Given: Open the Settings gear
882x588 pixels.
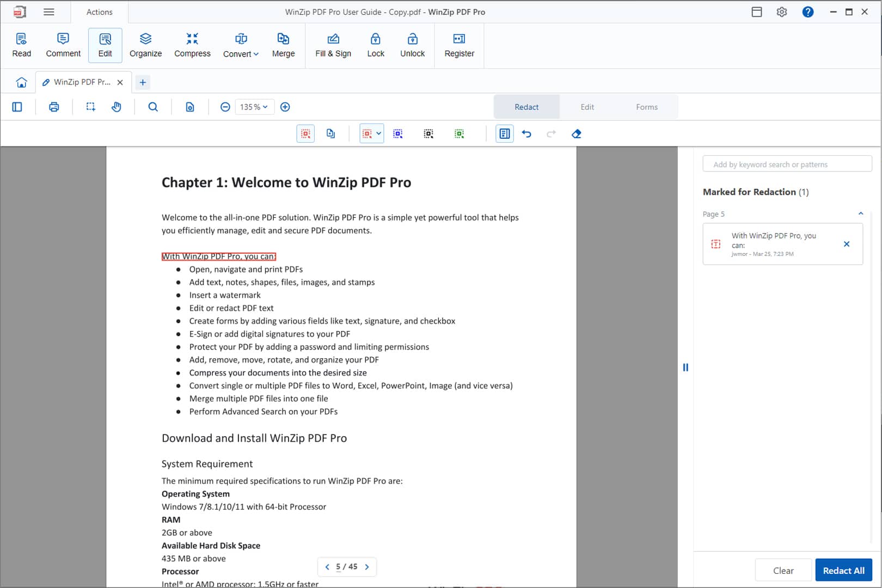Looking at the screenshot, I should click(x=782, y=12).
